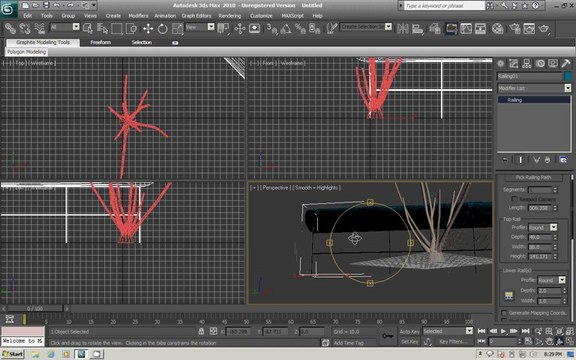Image resolution: width=576 pixels, height=360 pixels.
Task: Open the Schematic View
Action: (480, 28)
